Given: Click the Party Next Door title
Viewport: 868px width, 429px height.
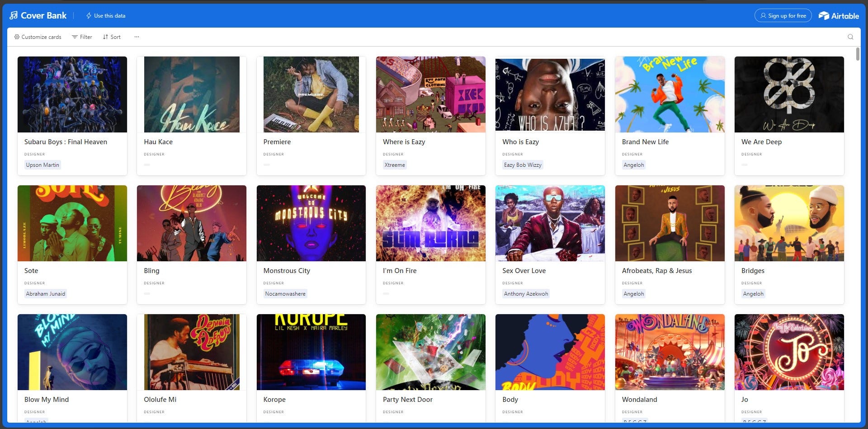Looking at the screenshot, I should [408, 400].
